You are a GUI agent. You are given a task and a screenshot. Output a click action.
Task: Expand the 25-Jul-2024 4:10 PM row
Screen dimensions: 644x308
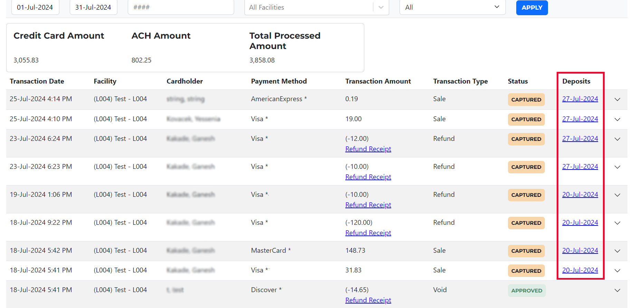tap(617, 119)
